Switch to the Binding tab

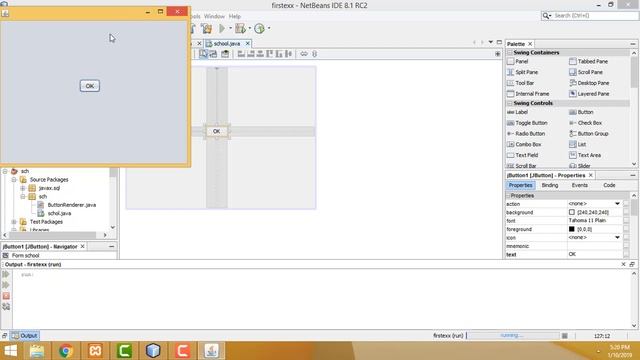pyautogui.click(x=550, y=185)
